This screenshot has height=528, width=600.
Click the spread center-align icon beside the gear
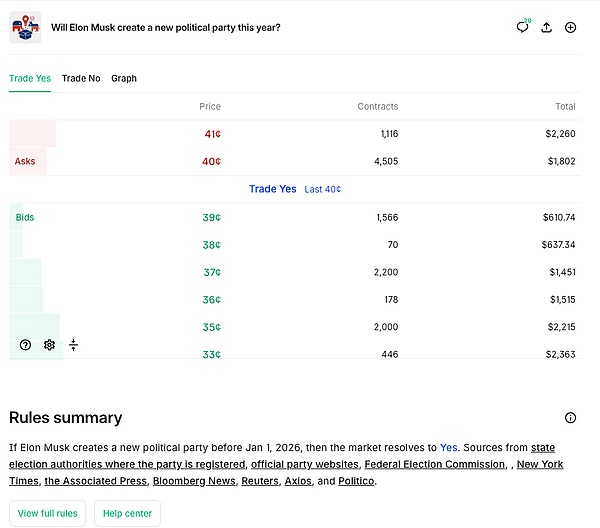[74, 345]
